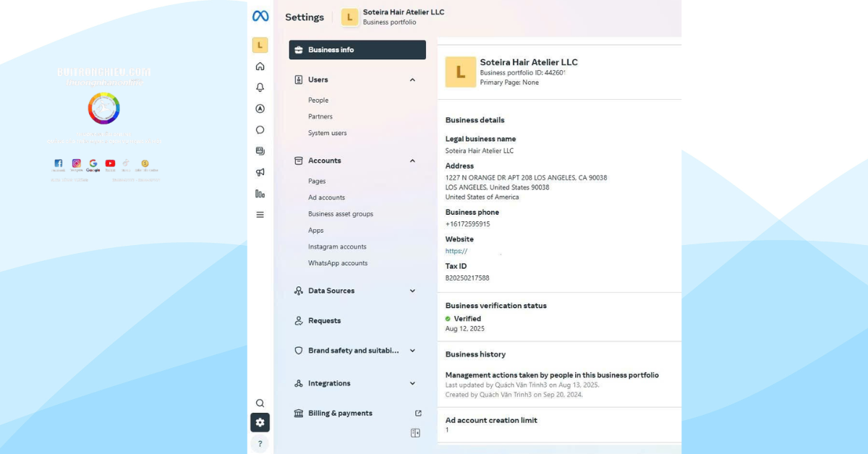The height and width of the screenshot is (454, 868).
Task: Open Ad accounts menu item
Action: pos(327,197)
